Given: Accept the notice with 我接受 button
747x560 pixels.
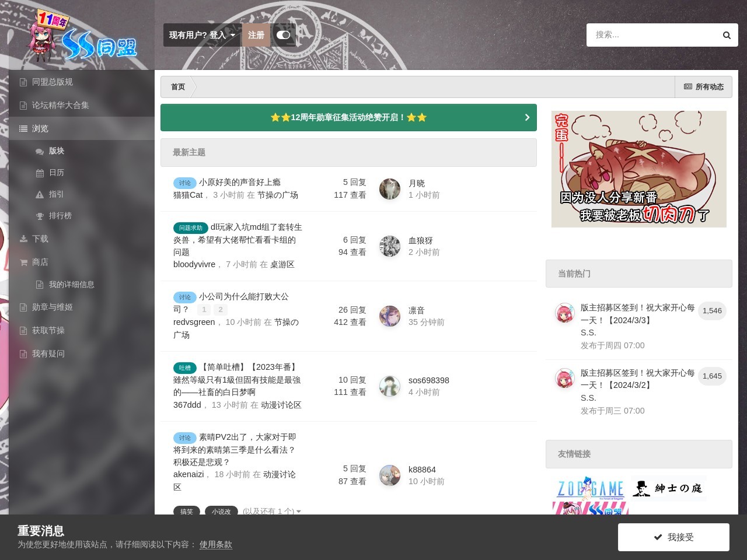Looking at the screenshot, I should (x=673, y=537).
